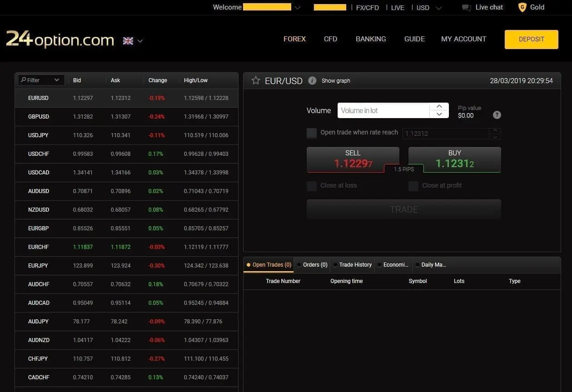Select the CHFJPY row
The height and width of the screenshot is (392, 572).
[x=126, y=359]
